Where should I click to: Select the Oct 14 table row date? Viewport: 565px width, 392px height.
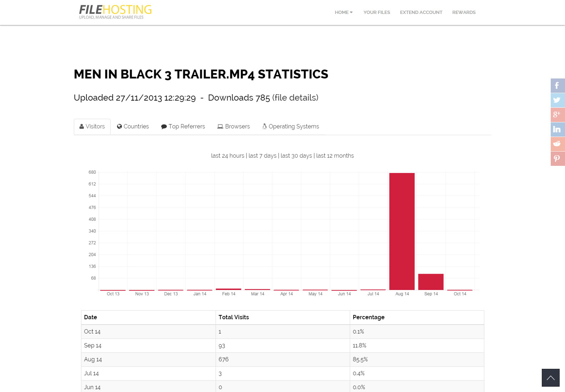92,332
